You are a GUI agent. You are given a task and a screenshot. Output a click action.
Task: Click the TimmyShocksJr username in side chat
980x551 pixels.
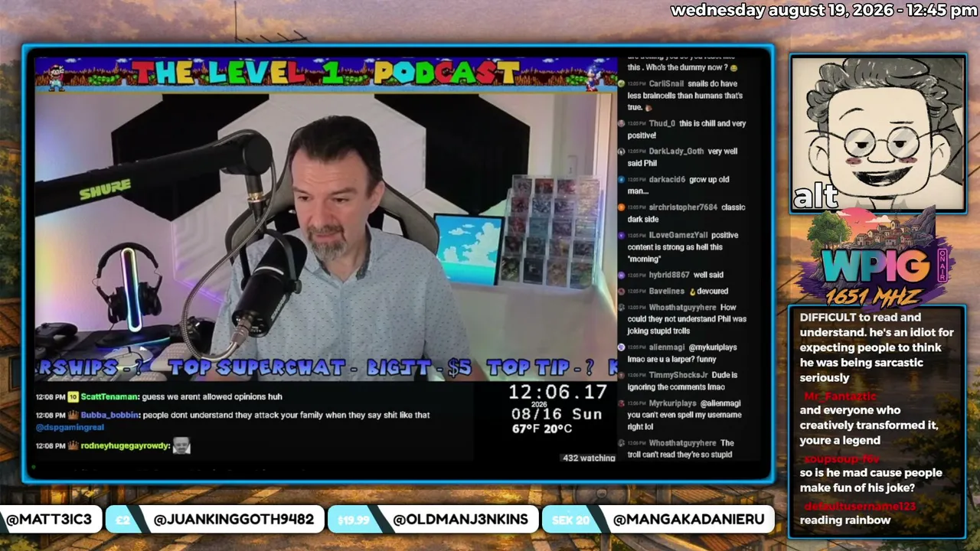click(678, 376)
